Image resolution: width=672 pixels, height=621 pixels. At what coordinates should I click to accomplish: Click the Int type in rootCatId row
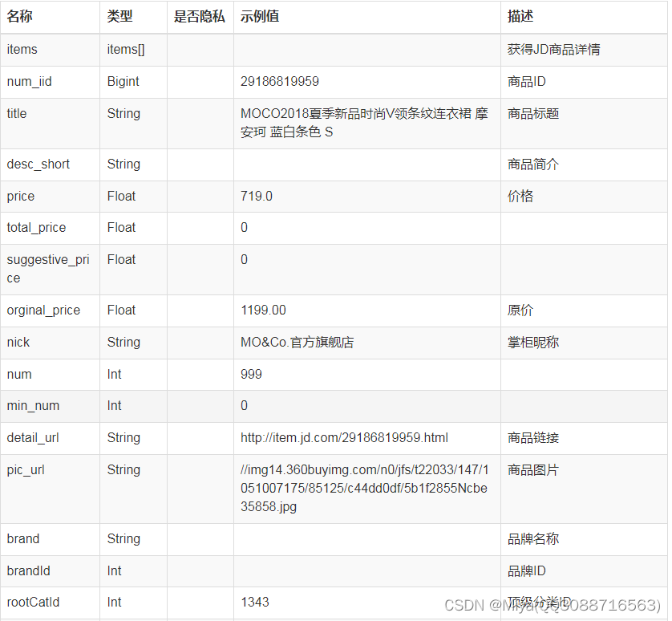point(115,603)
